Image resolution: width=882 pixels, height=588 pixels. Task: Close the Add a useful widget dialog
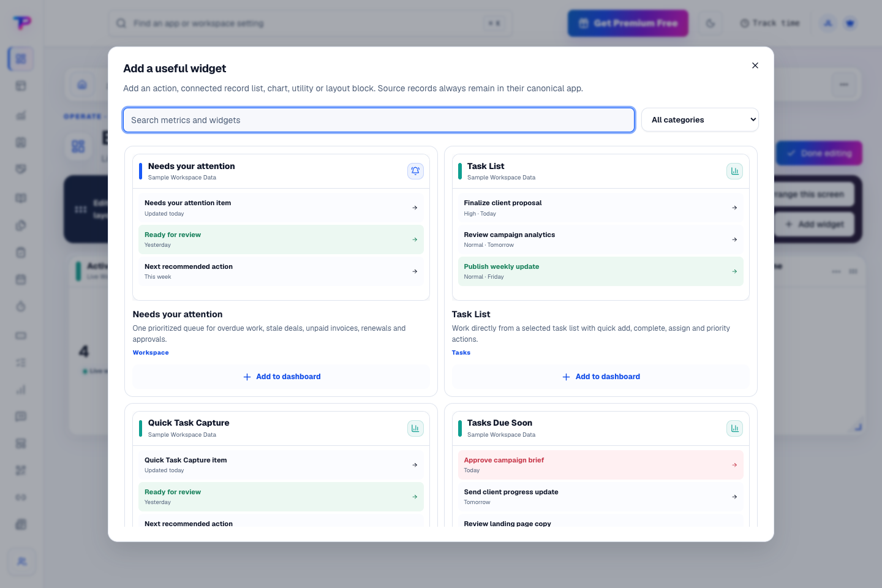755,66
